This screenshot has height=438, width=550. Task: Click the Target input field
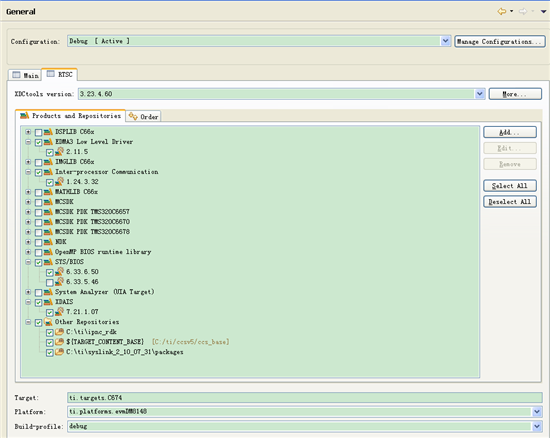pos(304,398)
